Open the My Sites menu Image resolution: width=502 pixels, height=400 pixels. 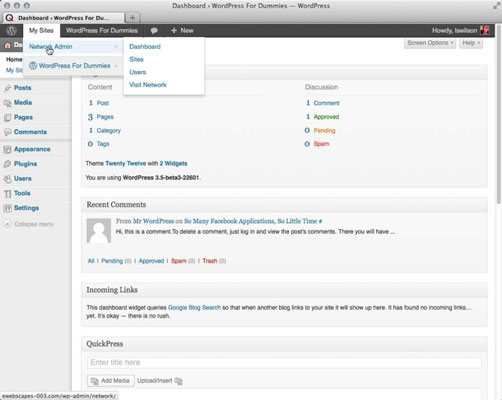pos(41,31)
